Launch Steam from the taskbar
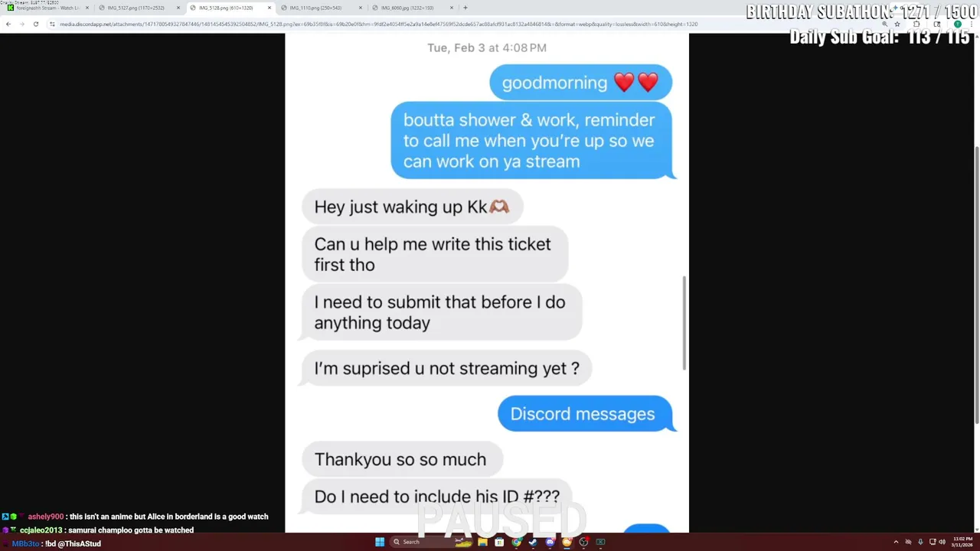The height and width of the screenshot is (551, 980). pyautogui.click(x=533, y=542)
